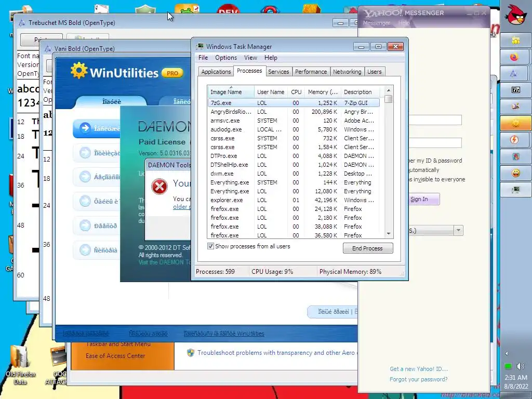Open the Angry Birds start button
The image size is (532, 399).
pyautogui.click(x=516, y=15)
